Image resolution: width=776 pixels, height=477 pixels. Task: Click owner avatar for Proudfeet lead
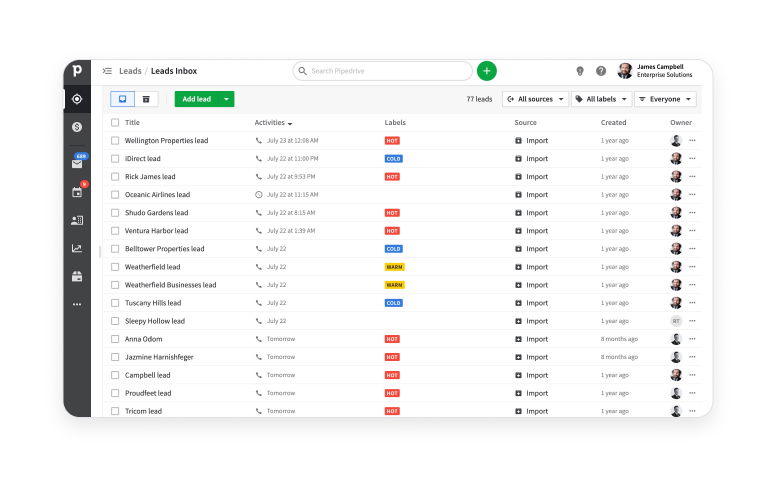point(676,393)
